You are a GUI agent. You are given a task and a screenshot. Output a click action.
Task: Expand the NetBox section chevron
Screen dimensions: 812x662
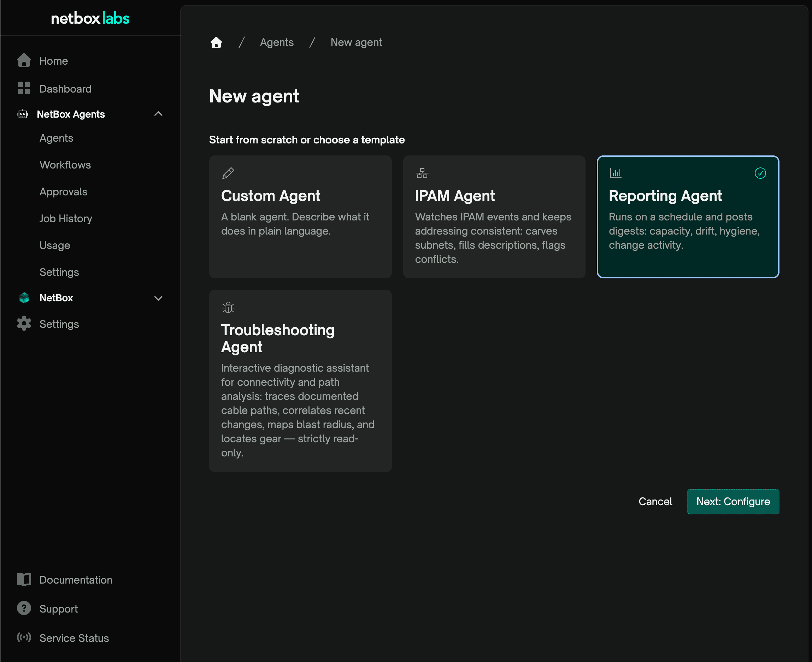158,298
